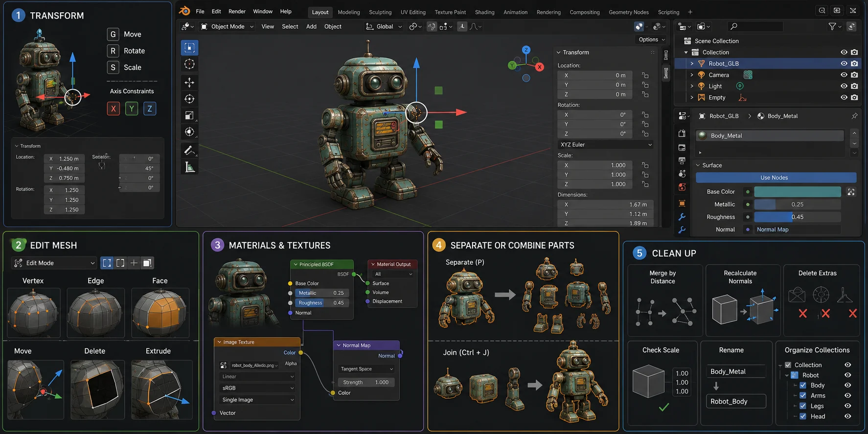This screenshot has width=868, height=434.
Task: Click the Select Box tool icon
Action: (189, 47)
